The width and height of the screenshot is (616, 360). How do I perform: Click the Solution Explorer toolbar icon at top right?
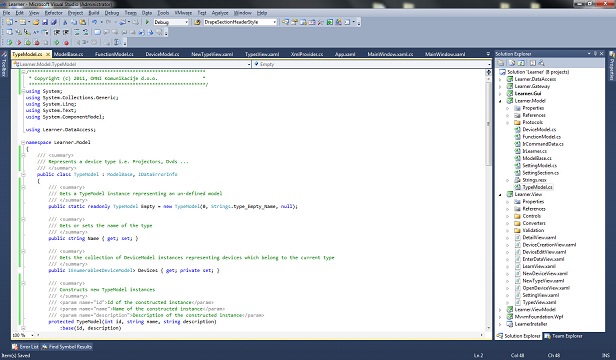[286, 22]
